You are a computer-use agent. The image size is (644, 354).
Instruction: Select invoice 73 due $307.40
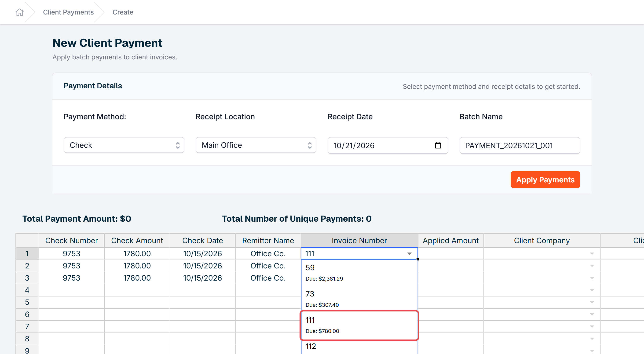click(x=359, y=299)
